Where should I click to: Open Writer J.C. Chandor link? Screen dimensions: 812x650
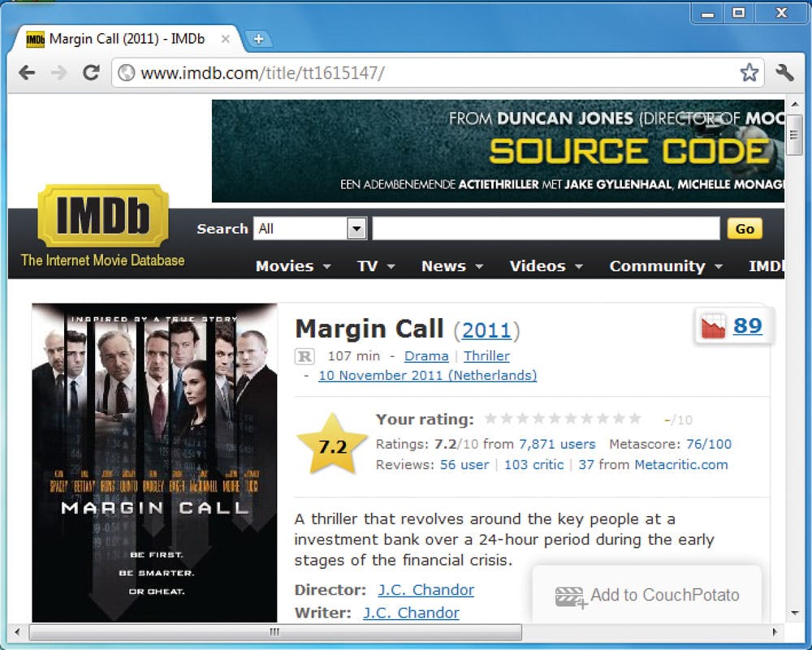[x=411, y=613]
